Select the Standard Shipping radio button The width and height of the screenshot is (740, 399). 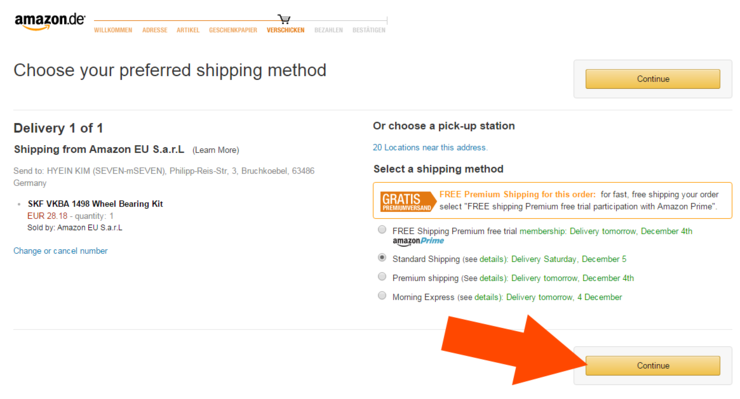[382, 258]
